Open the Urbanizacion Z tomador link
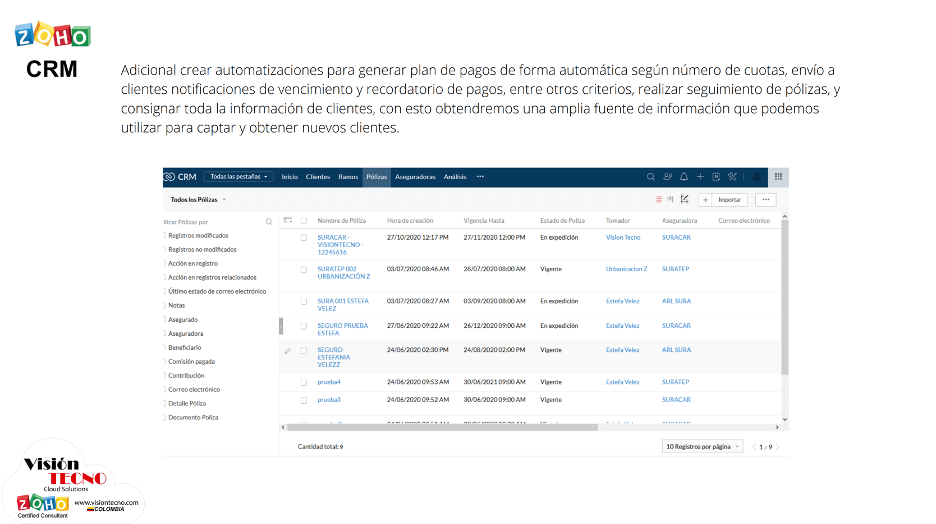The image size is (936, 524). point(626,269)
